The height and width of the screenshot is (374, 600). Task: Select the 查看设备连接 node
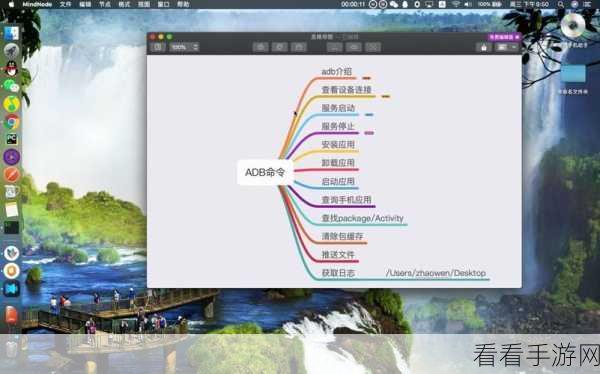pyautogui.click(x=346, y=90)
